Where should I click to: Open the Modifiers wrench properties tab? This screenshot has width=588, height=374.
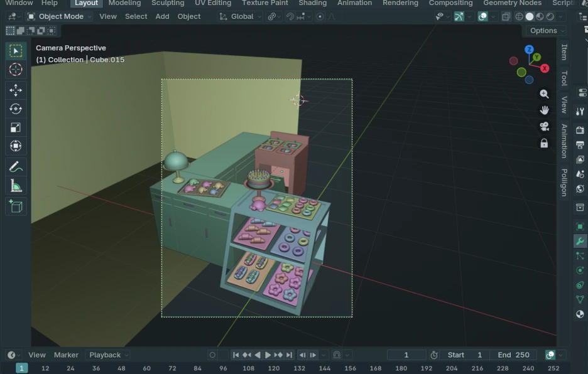580,241
